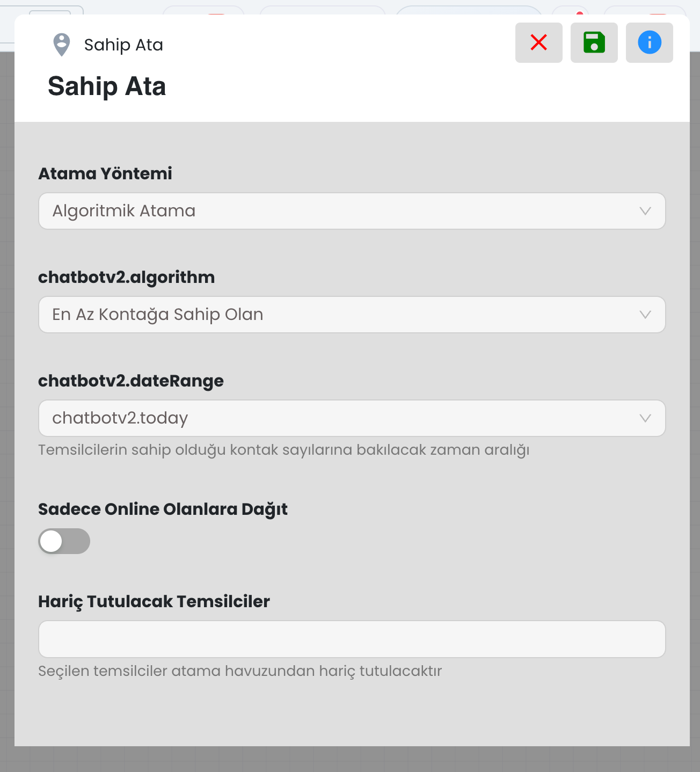Image resolution: width=700 pixels, height=772 pixels.
Task: Click the Atama Yöntemi label
Action: click(105, 173)
